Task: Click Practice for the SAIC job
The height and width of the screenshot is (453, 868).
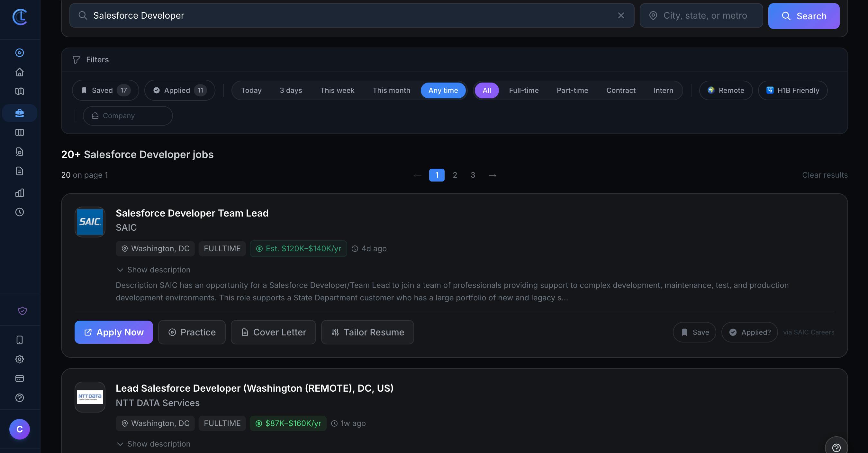Action: 192,332
